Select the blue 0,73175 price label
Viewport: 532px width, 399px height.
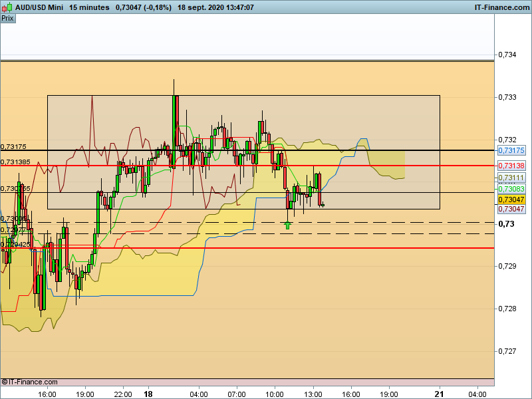coord(511,150)
